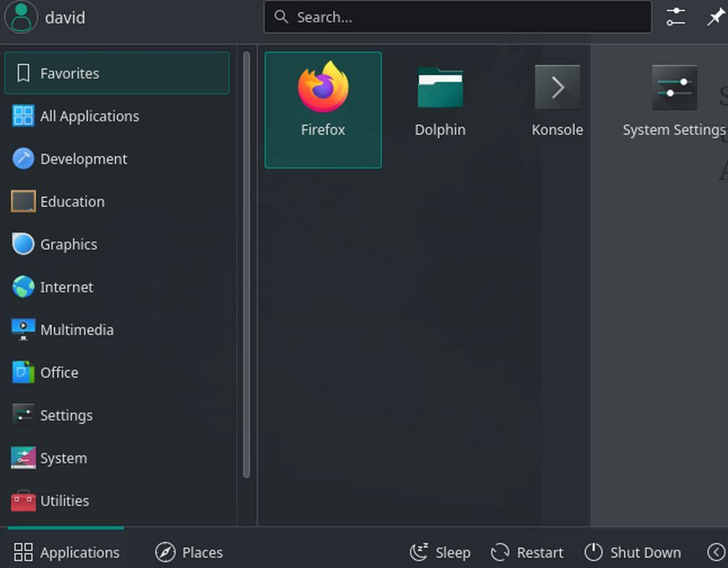Focus the Search field
Viewport: 728px width, 568px height.
pyautogui.click(x=457, y=17)
